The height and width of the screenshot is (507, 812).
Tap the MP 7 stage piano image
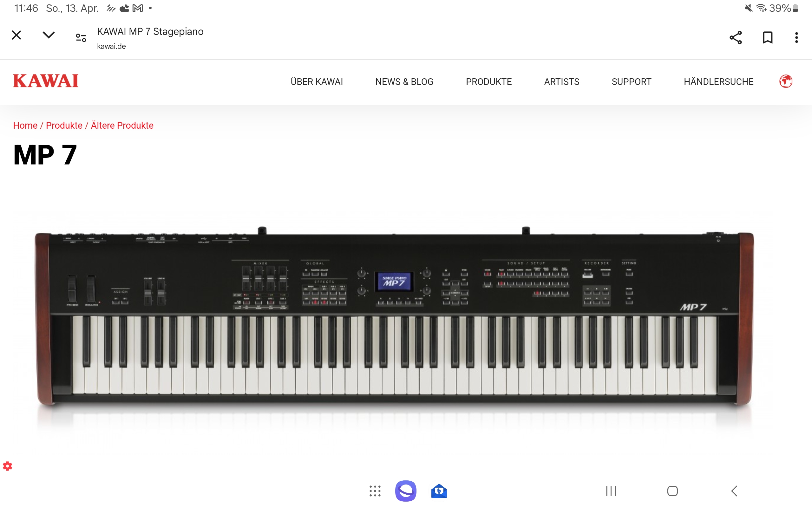click(x=395, y=317)
